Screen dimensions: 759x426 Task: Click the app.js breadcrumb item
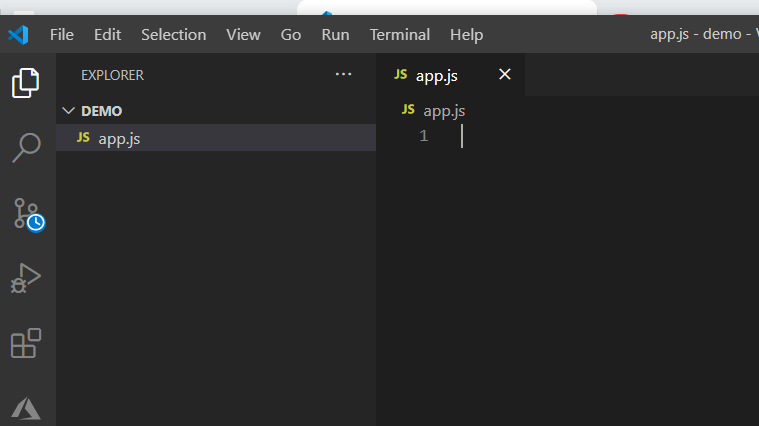(x=444, y=110)
